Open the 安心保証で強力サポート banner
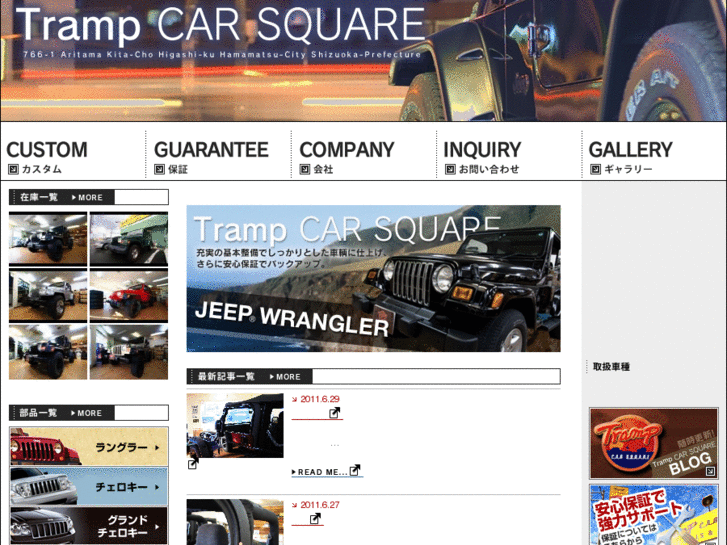Image resolution: width=727 pixels, height=545 pixels. coord(654,515)
